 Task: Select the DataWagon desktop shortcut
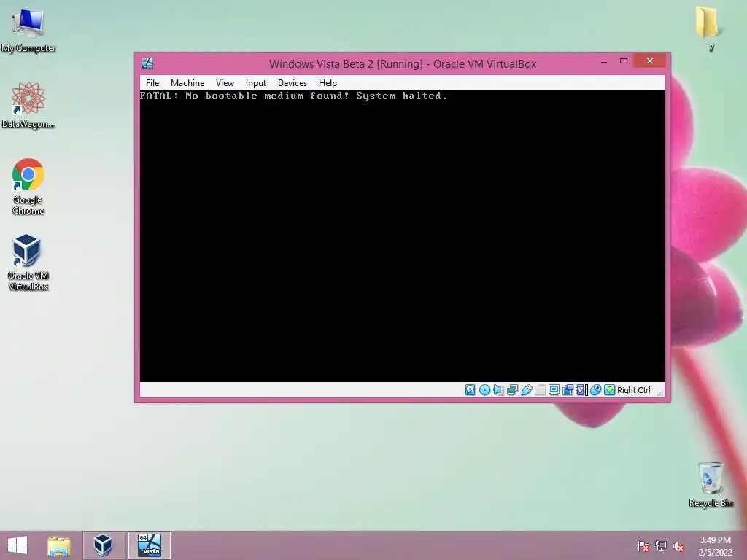[x=28, y=106]
